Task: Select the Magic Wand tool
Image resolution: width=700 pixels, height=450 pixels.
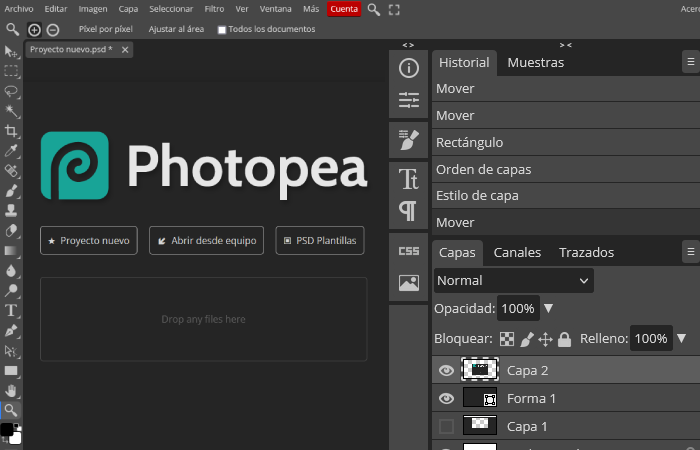Action: [x=11, y=111]
